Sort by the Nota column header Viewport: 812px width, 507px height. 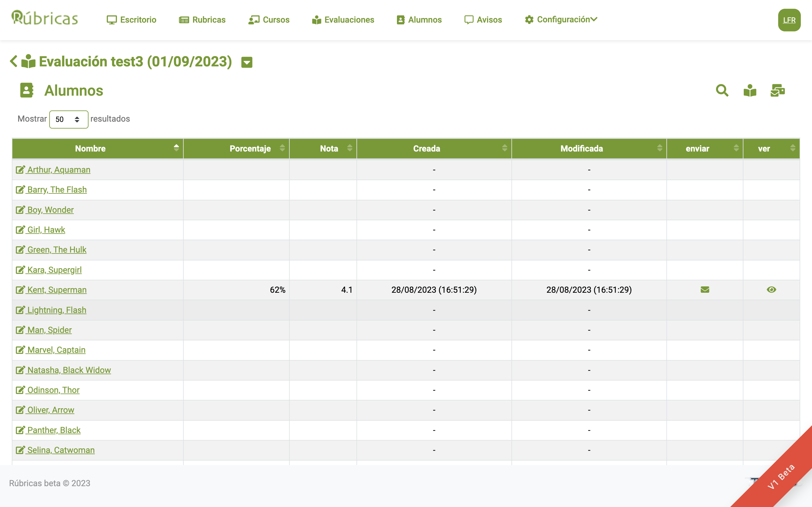pos(329,148)
